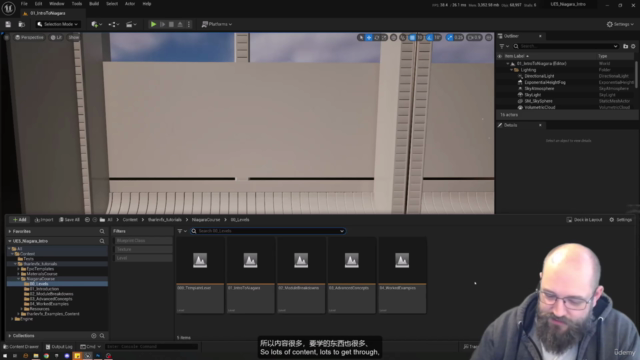Click the Stop simulation icon
The width and height of the screenshot is (640, 360).
pyautogui.click(x=171, y=24)
